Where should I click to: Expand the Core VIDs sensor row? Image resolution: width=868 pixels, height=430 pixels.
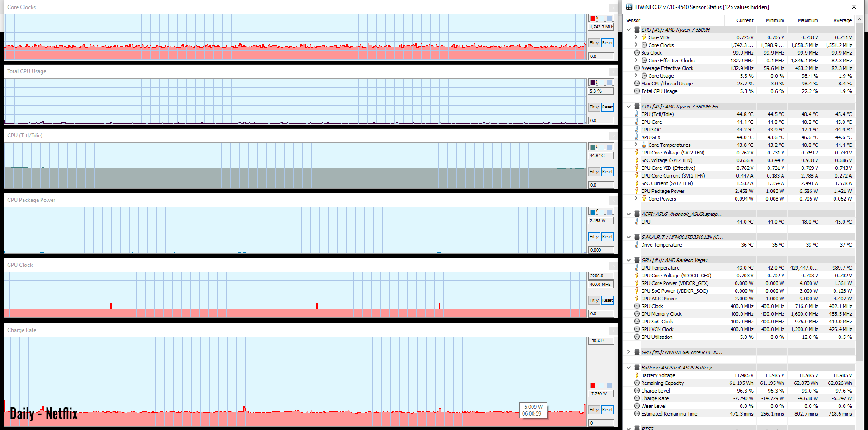tap(636, 37)
